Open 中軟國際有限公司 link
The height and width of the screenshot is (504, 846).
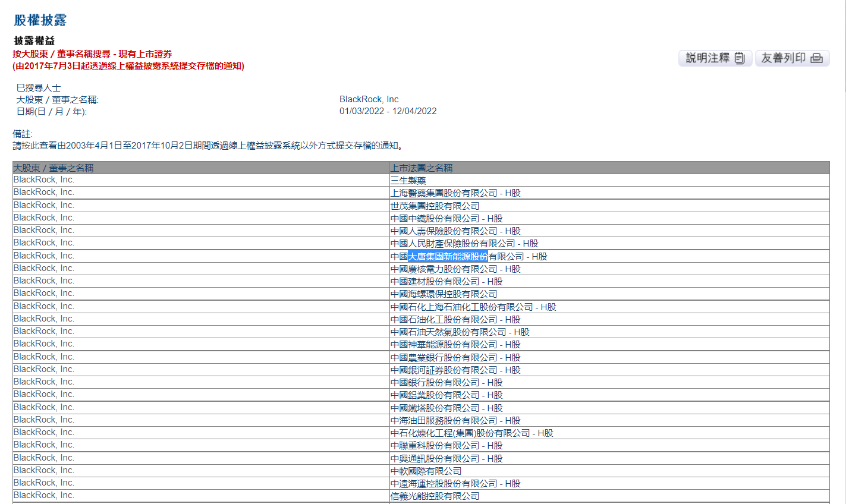click(x=426, y=471)
